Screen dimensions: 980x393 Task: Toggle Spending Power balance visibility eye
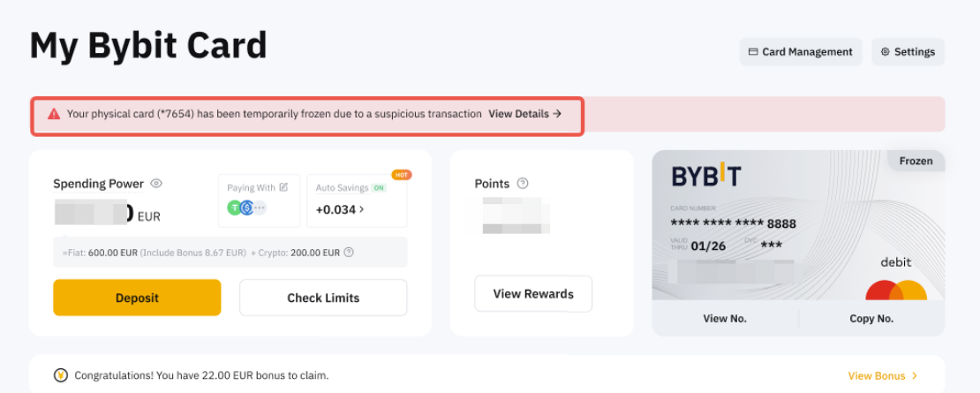pos(156,184)
